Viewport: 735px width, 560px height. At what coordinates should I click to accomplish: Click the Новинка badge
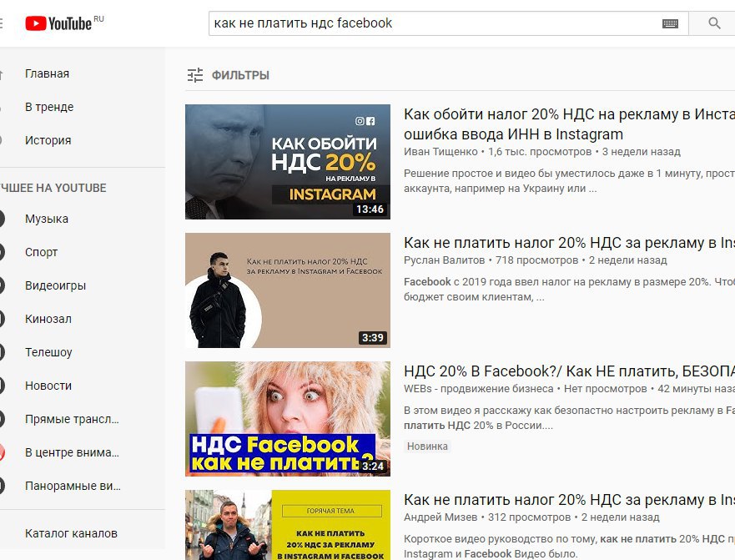tap(427, 446)
